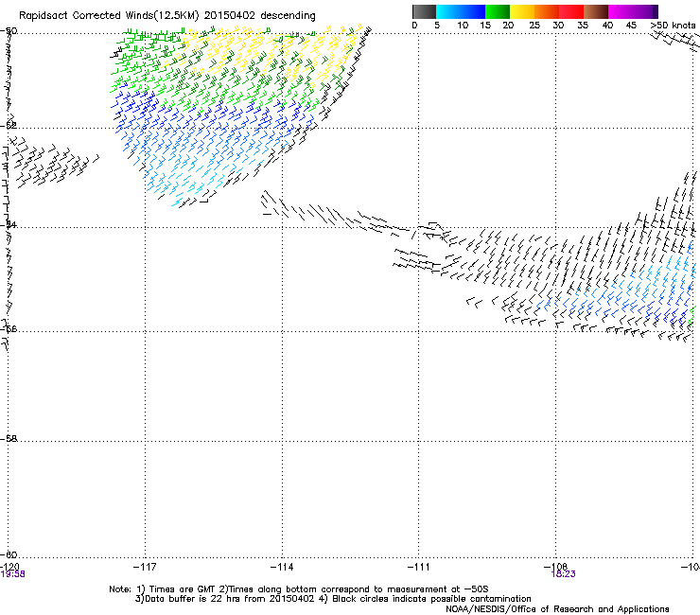Click the brown 35-40 knots legend color
The image size is (700, 615).
click(596, 11)
